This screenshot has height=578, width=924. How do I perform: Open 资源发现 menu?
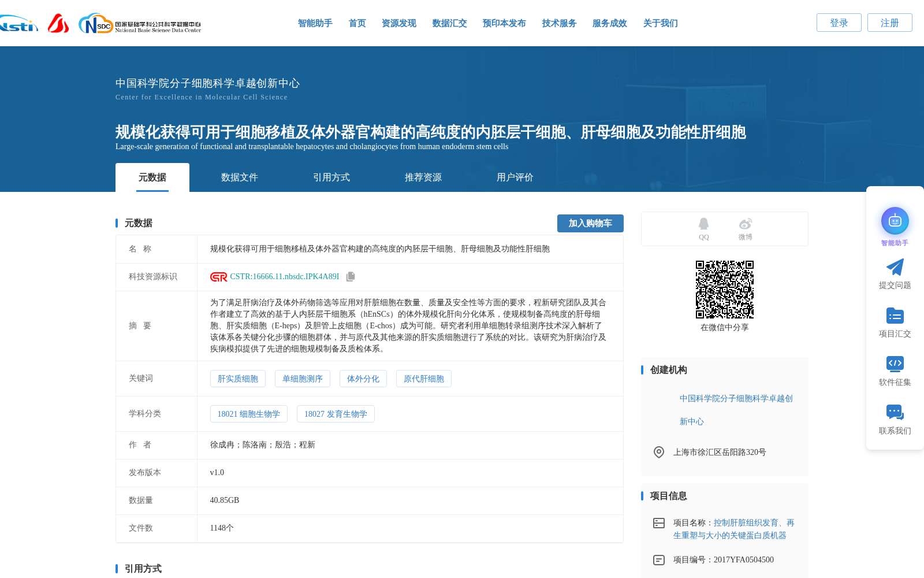[x=399, y=23]
